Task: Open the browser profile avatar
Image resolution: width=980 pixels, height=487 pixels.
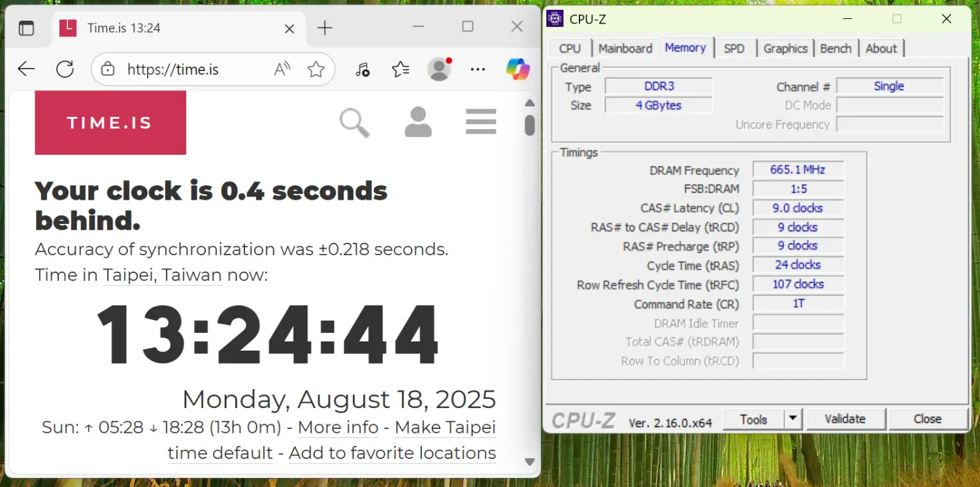Action: (440, 69)
